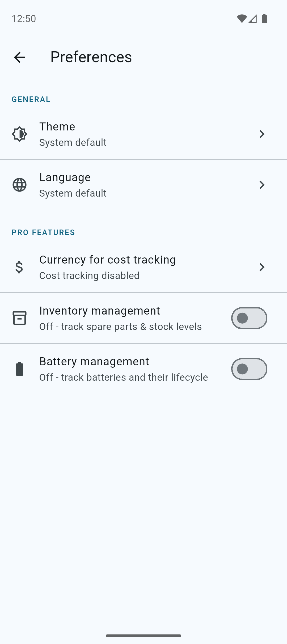Tap the cellular signal status icon
Viewport: 287px width, 644px height.
click(x=253, y=19)
